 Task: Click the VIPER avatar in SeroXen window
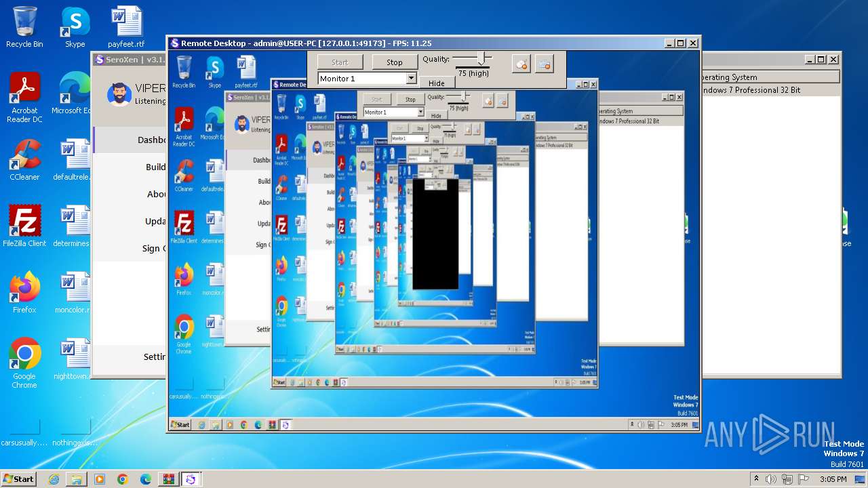click(119, 94)
